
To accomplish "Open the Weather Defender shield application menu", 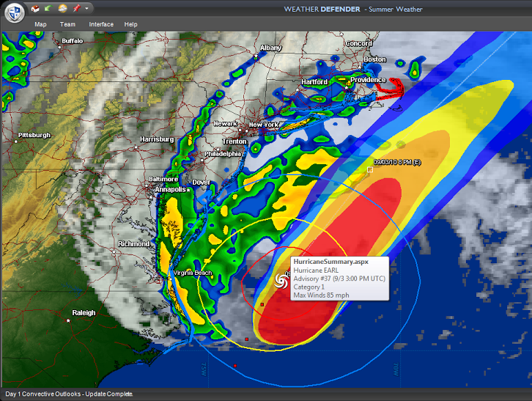I will coord(14,13).
